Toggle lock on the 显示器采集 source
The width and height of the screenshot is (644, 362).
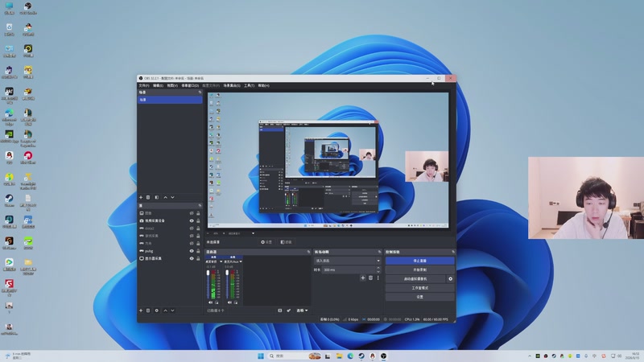198,258
